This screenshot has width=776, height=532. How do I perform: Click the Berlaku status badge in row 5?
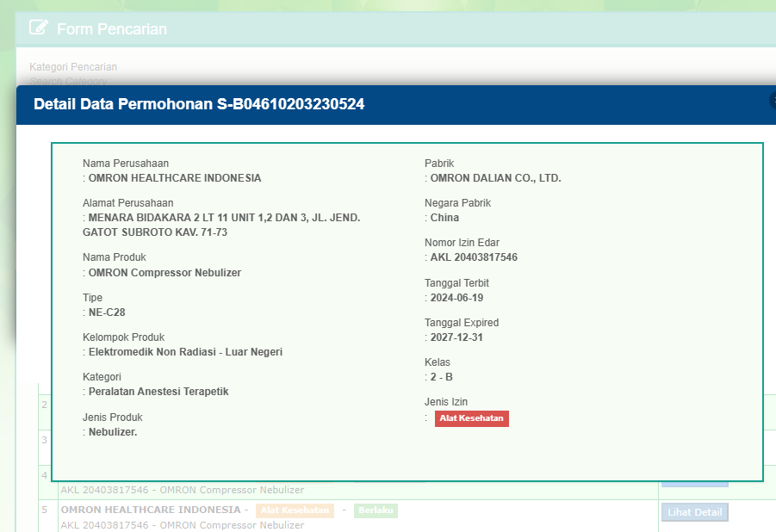[x=376, y=510]
